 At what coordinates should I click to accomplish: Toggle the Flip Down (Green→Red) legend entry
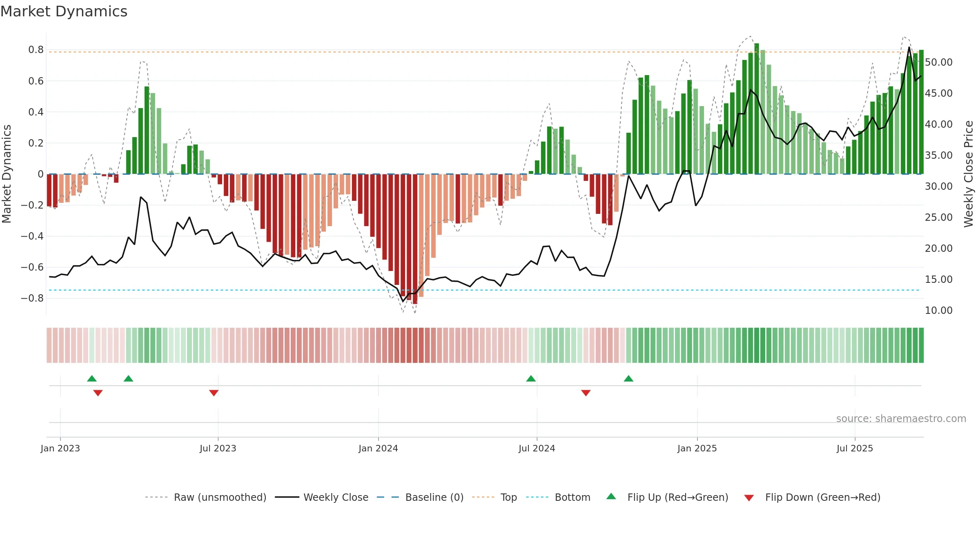pos(812,497)
